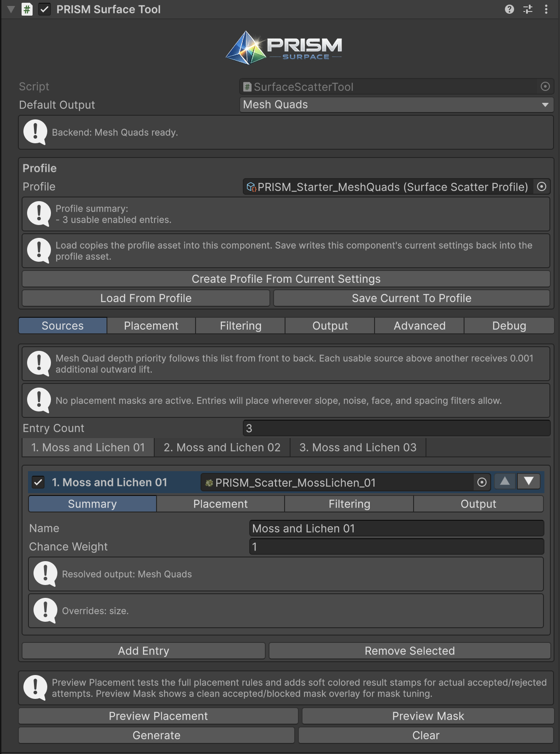Click the profile asset icon in Profile field
Image resolution: width=560 pixels, height=754 pixels.
[x=251, y=187]
